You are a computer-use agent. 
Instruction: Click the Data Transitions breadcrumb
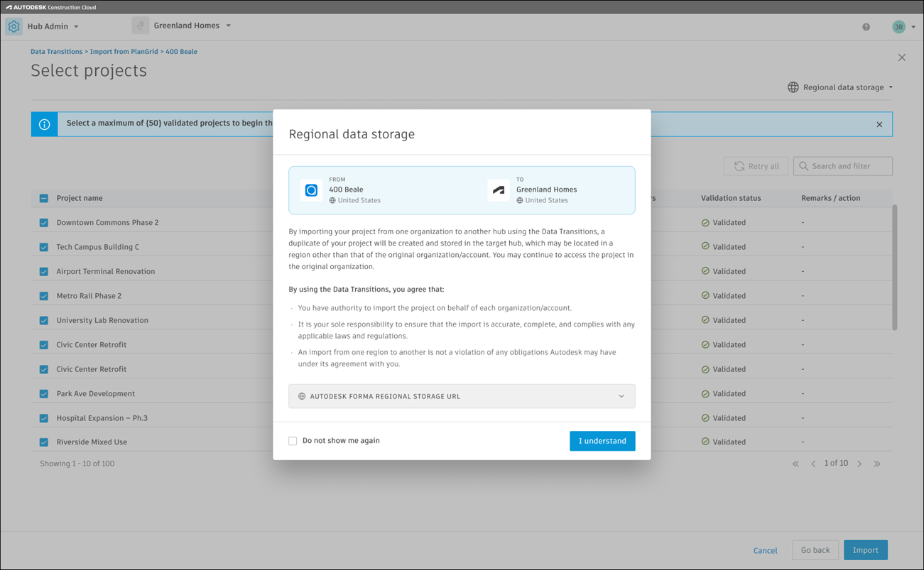[57, 52]
